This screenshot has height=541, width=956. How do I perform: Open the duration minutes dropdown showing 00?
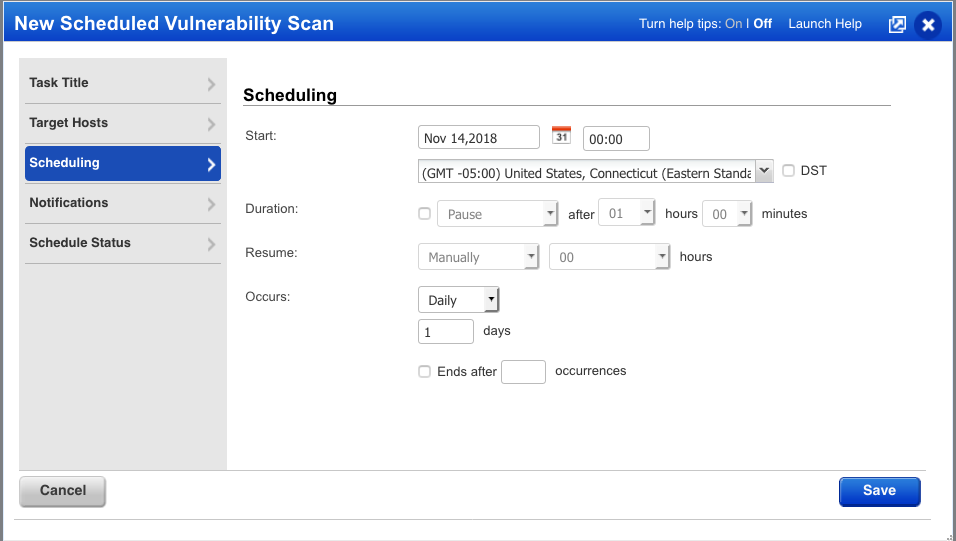pyautogui.click(x=727, y=213)
